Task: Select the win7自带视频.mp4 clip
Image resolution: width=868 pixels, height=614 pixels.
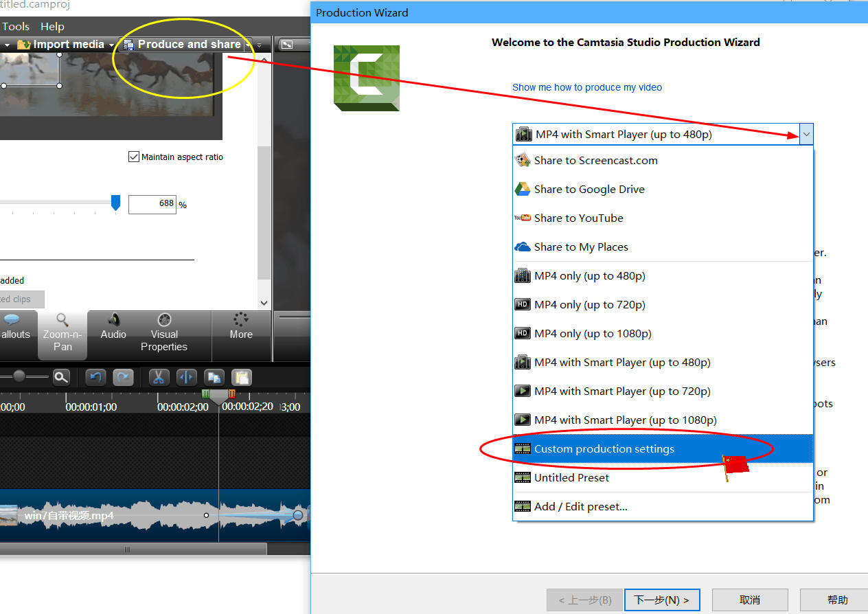Action: click(x=155, y=515)
